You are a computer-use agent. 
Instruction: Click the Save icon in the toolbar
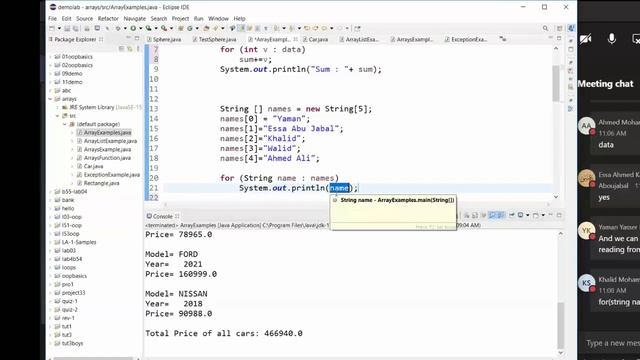(67, 29)
